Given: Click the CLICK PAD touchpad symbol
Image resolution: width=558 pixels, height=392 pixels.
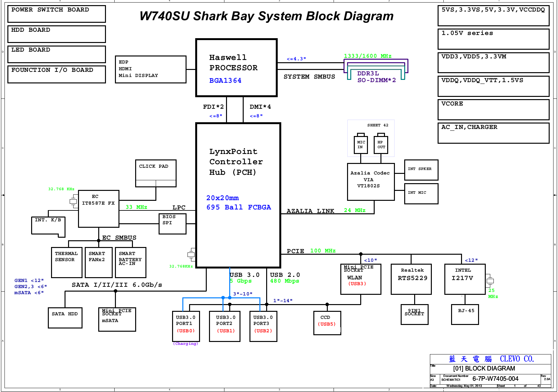Looking at the screenshot, I should click(156, 173).
